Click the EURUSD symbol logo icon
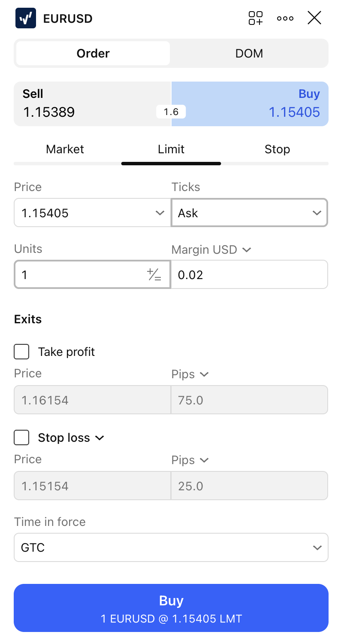Image resolution: width=338 pixels, height=644 pixels. (26, 18)
